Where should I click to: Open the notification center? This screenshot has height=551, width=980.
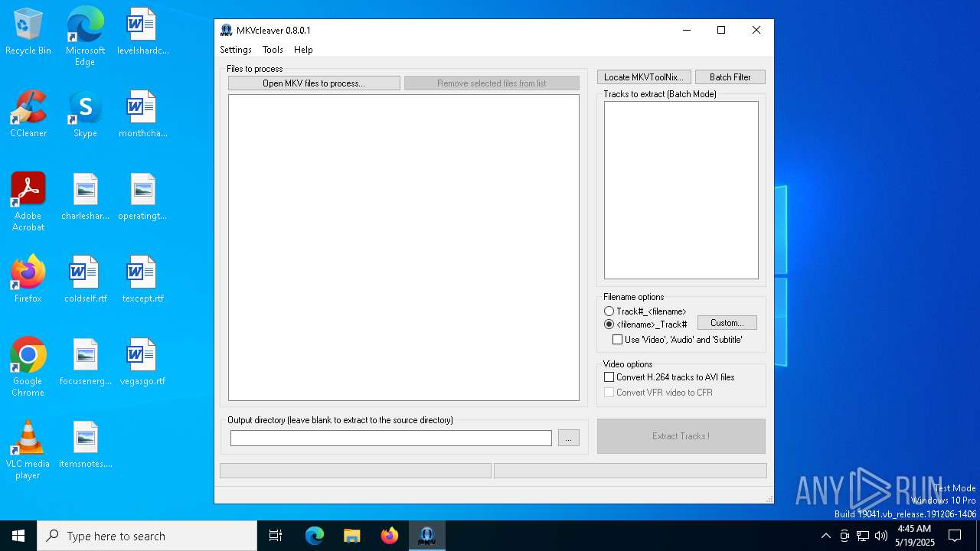point(955,536)
